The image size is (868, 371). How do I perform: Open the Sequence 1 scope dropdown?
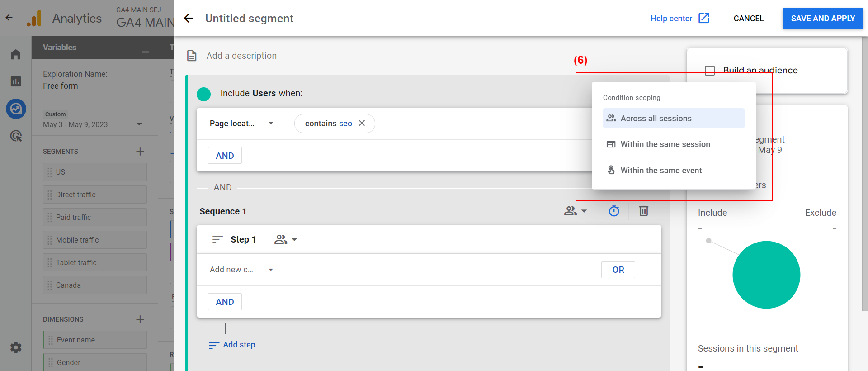pyautogui.click(x=576, y=211)
